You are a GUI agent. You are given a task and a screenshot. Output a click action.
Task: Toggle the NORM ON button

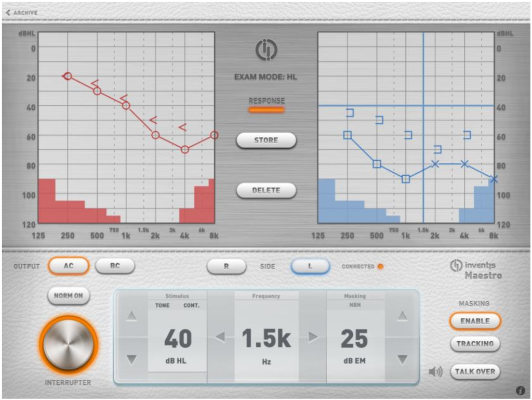pyautogui.click(x=69, y=295)
